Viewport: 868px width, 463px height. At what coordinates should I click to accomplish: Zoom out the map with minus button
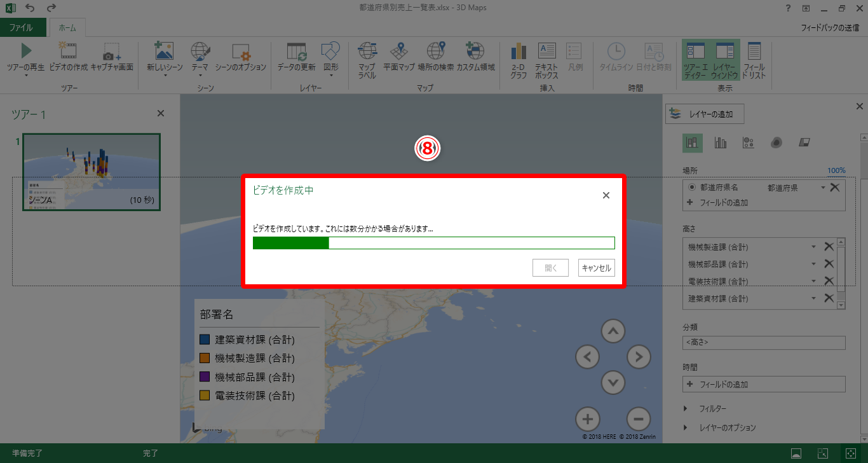(x=639, y=419)
